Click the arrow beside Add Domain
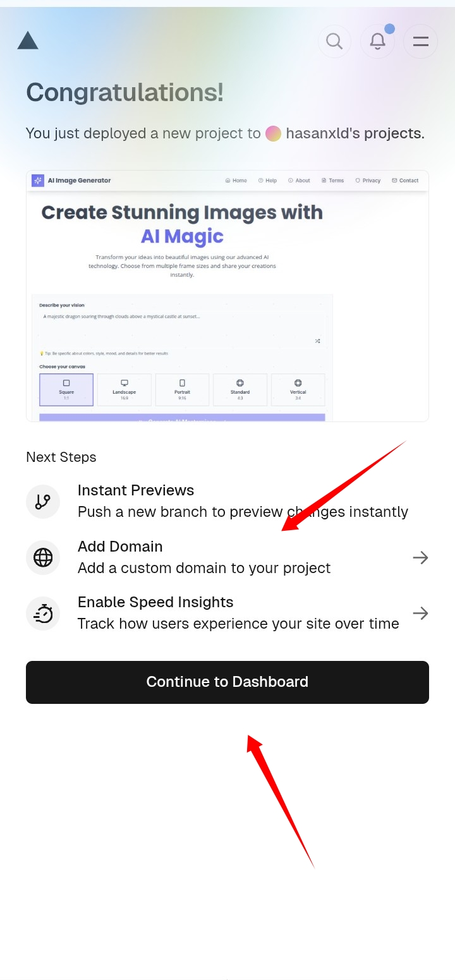This screenshot has width=455, height=980. 420,557
